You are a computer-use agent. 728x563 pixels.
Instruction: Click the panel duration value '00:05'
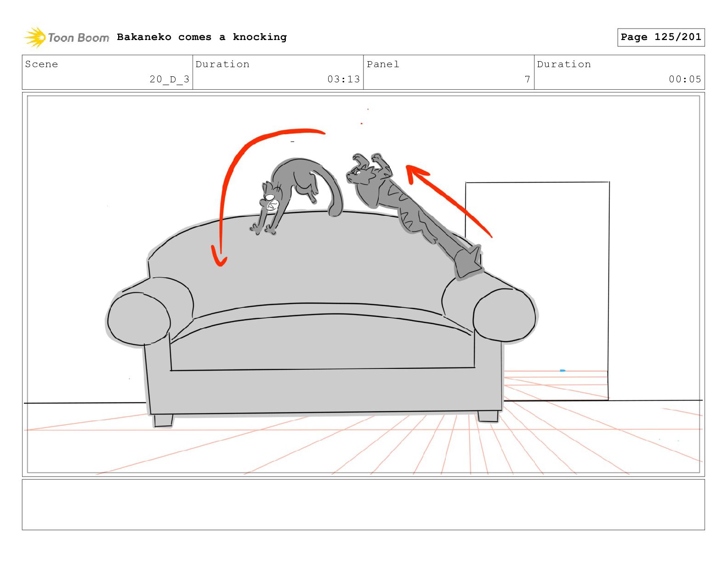click(685, 79)
